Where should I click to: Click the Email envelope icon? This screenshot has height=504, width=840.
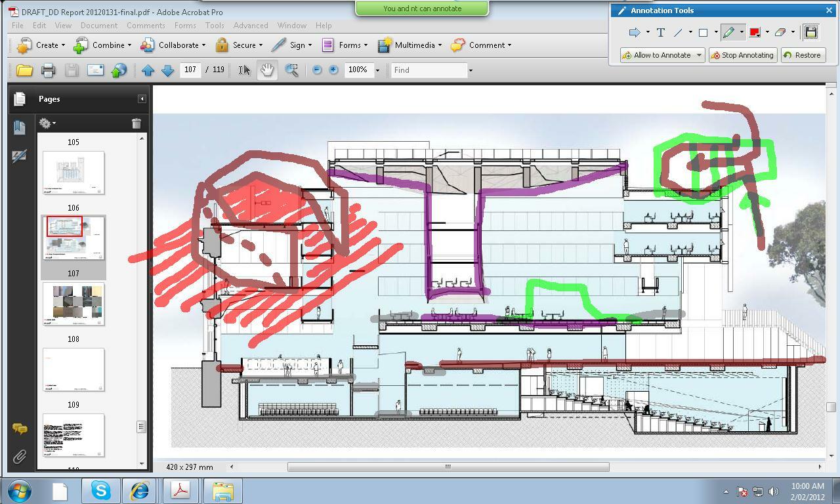point(95,70)
